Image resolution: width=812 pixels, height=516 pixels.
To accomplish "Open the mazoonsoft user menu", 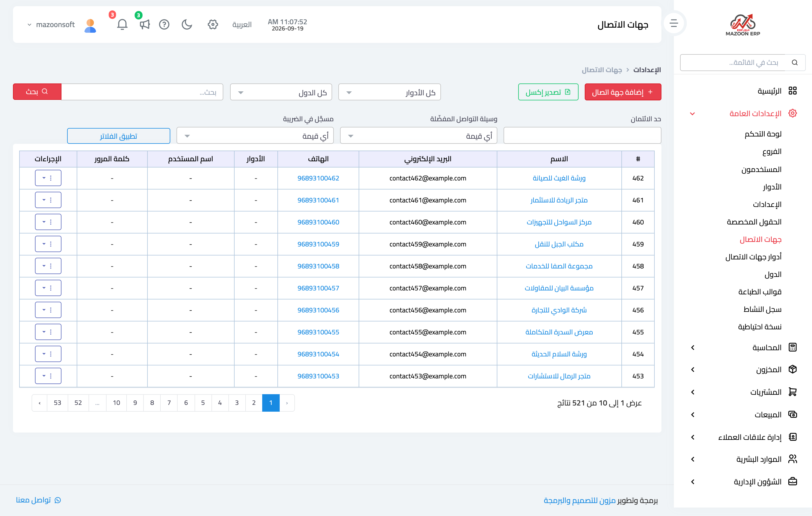I will pos(51,25).
